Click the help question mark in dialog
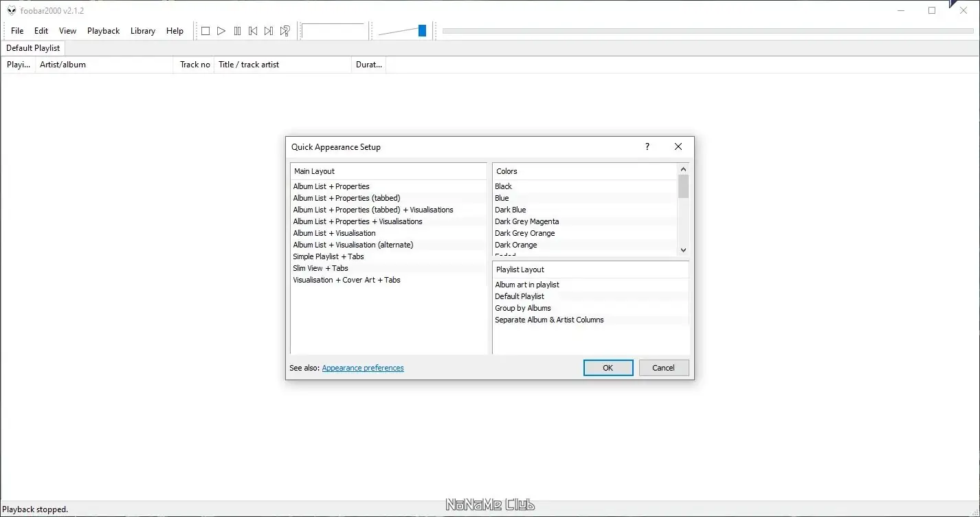Image resolution: width=980 pixels, height=517 pixels. [647, 146]
